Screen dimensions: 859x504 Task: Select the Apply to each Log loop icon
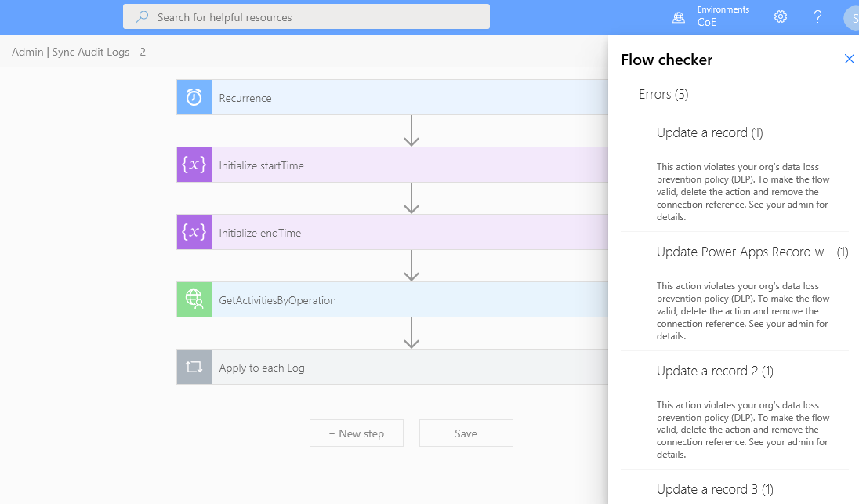(x=194, y=366)
